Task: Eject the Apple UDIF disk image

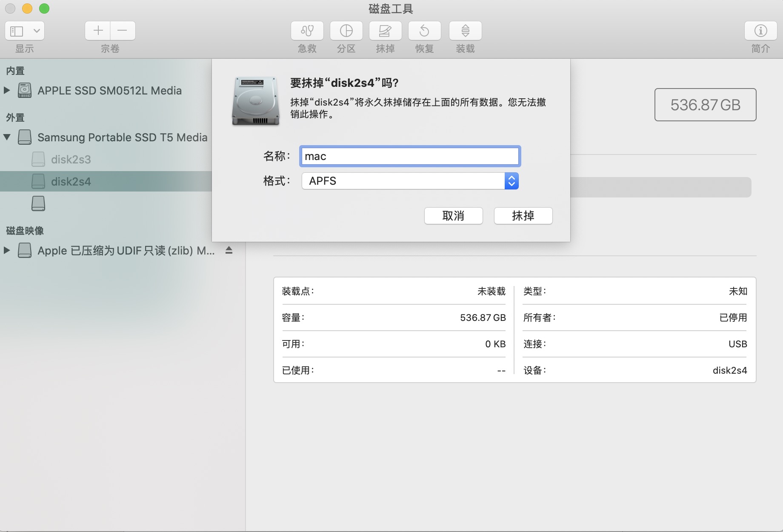Action: coord(229,250)
